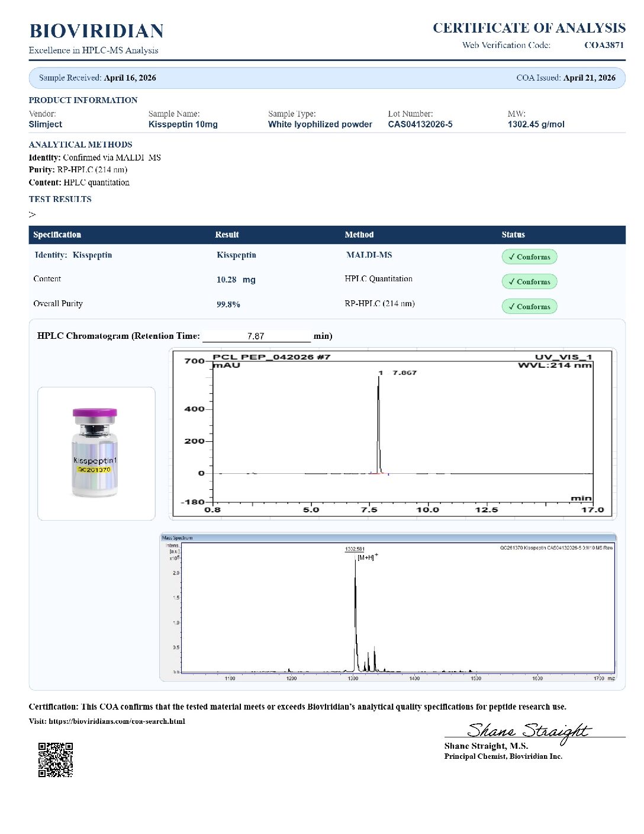Click the RP-HPLC (214 nm) table cell
644x834 pixels.
[x=380, y=303]
